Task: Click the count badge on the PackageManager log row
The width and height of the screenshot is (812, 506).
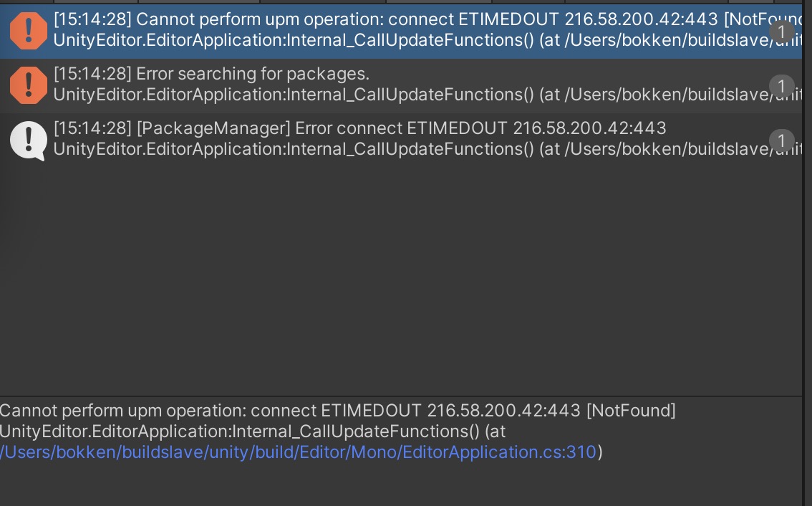Action: coord(781,140)
